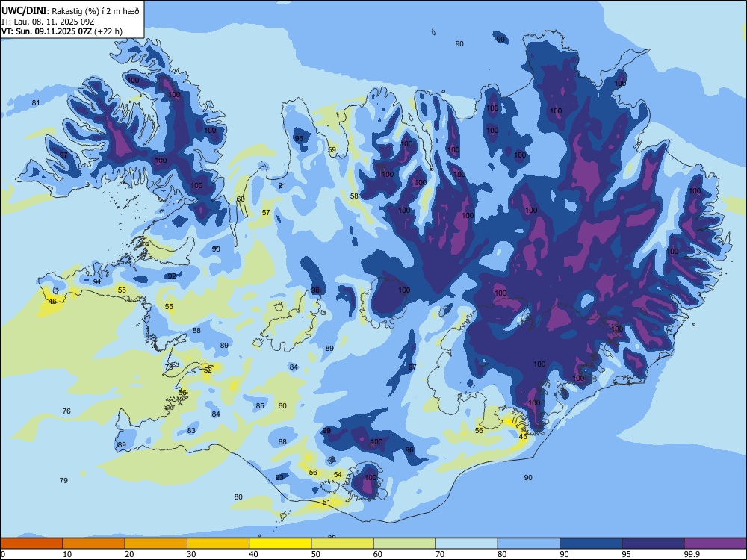Image resolution: width=747 pixels, height=560 pixels.
Task: Click the humidity value '57' on the map
Action: pyautogui.click(x=266, y=213)
